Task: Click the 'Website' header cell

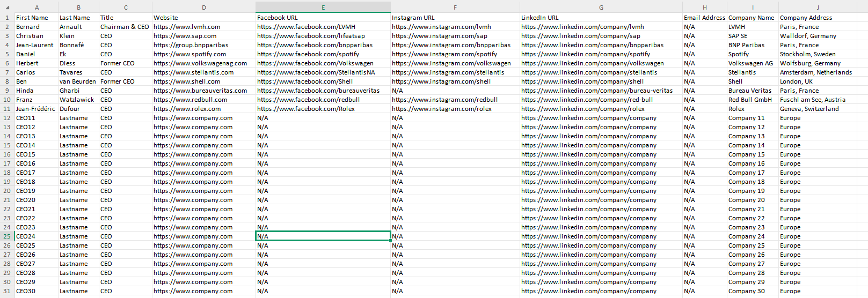Action: (204, 18)
